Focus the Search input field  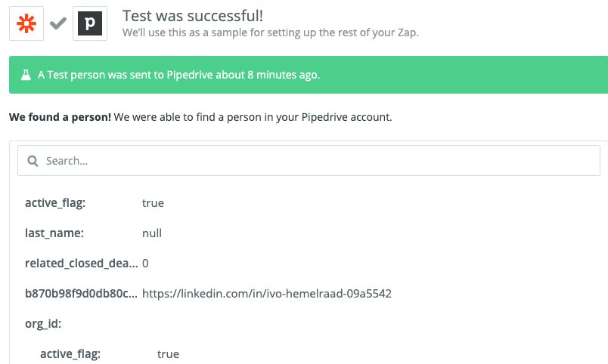click(x=309, y=161)
